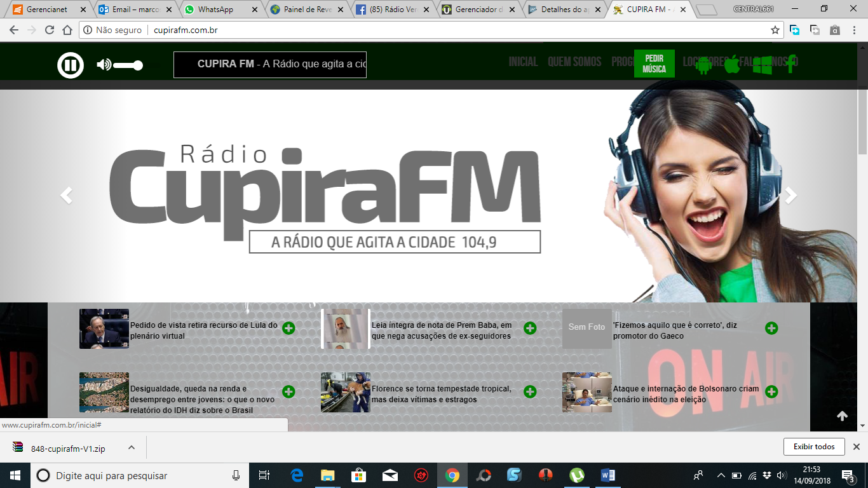This screenshot has height=488, width=868.
Task: Click the Pedir Música button
Action: click(x=654, y=64)
